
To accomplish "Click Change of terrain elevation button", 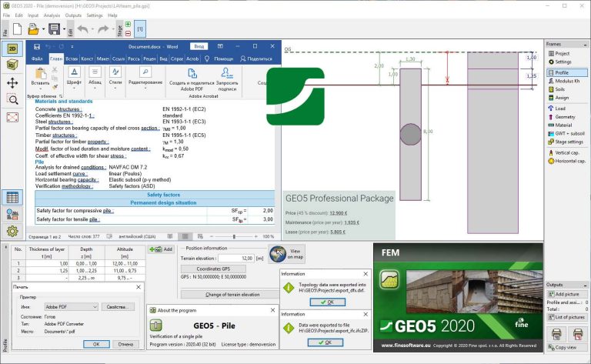I will (x=232, y=294).
